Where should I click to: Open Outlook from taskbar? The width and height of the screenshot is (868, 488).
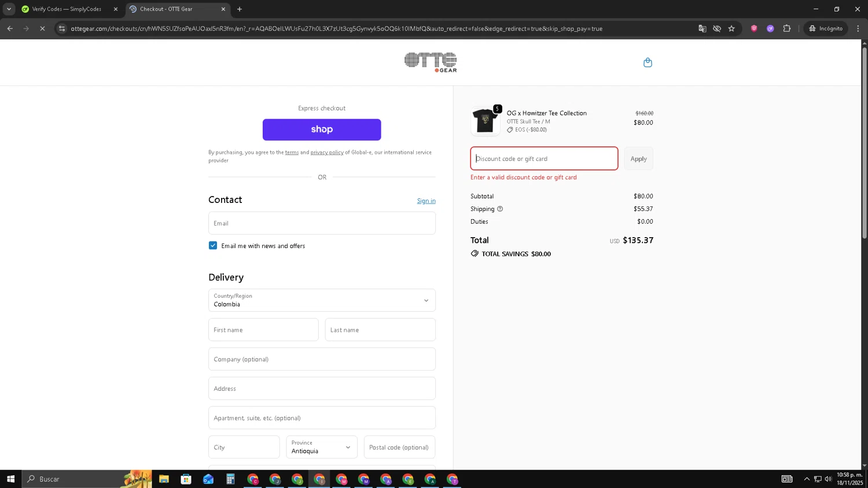pyautogui.click(x=208, y=479)
